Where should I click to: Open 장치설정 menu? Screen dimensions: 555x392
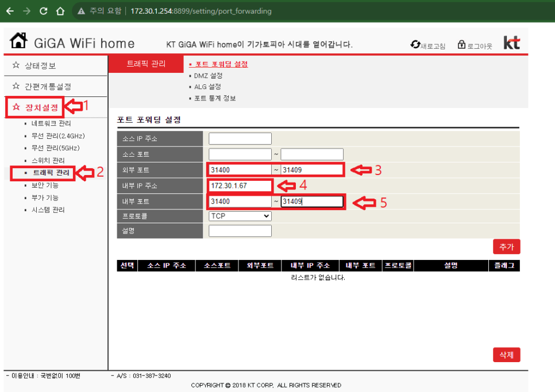tap(41, 107)
